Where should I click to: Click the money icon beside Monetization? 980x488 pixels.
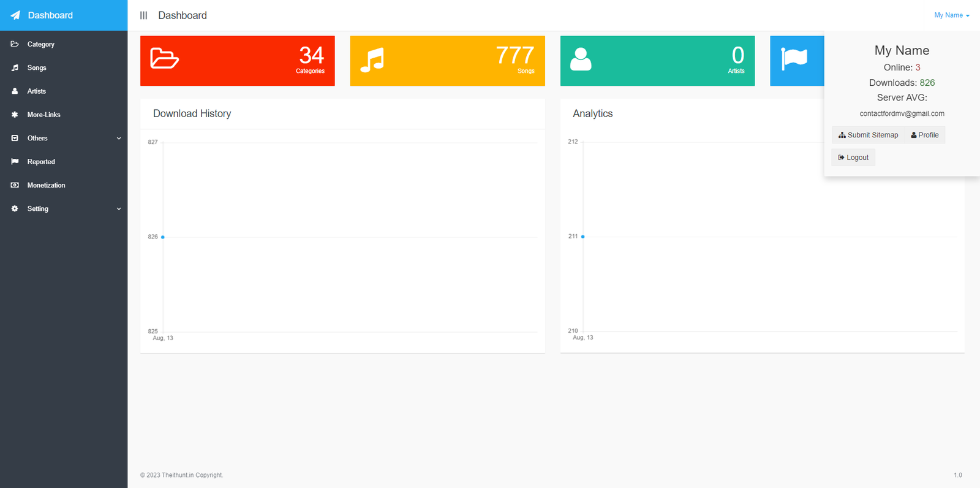pyautogui.click(x=15, y=185)
